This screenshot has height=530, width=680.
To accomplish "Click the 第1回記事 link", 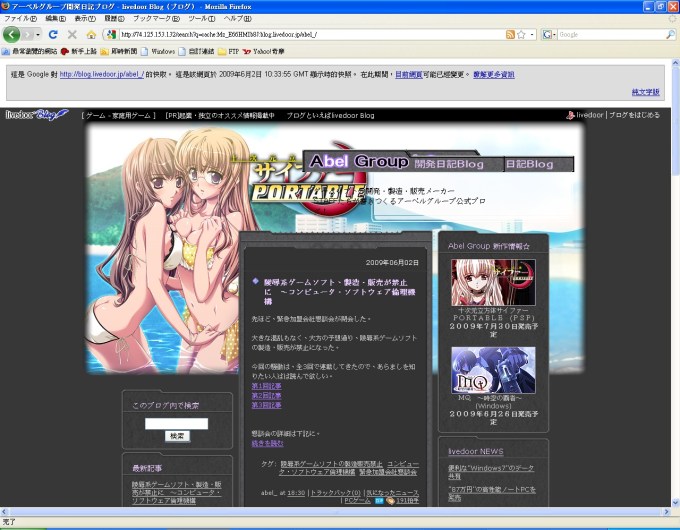I will pos(266,386).
